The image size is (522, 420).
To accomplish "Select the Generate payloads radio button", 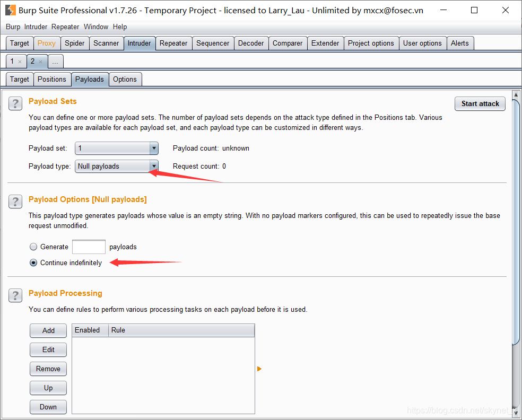I will coord(33,247).
